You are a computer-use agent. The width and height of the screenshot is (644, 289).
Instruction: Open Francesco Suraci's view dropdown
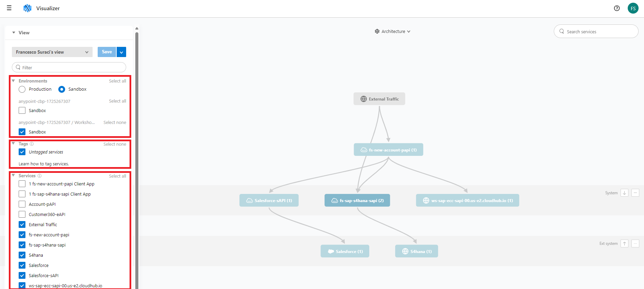point(52,52)
